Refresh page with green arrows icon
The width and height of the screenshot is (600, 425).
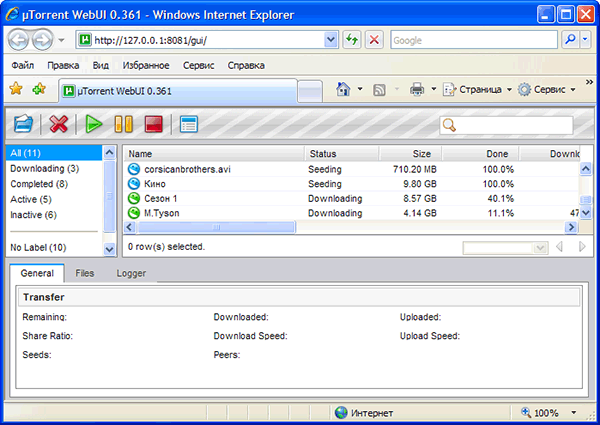(352, 40)
